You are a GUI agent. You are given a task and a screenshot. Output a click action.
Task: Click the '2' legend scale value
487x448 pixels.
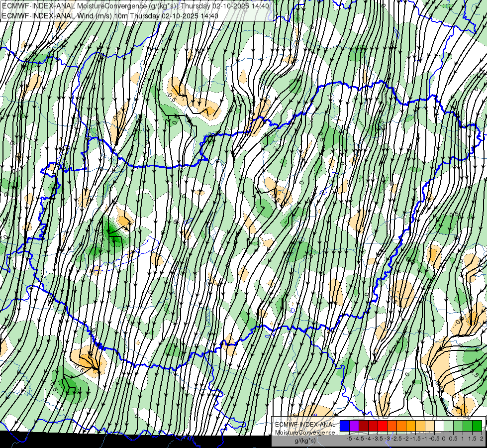coord(482,439)
